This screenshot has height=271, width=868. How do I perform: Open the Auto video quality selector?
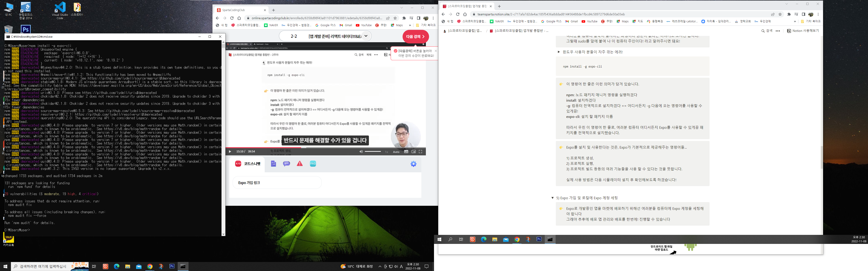[x=396, y=152]
